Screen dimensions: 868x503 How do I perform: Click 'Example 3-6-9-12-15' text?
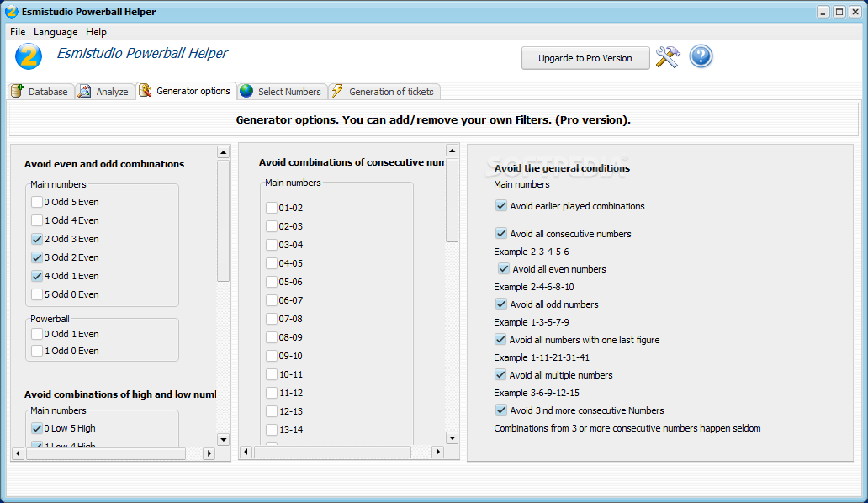(537, 393)
